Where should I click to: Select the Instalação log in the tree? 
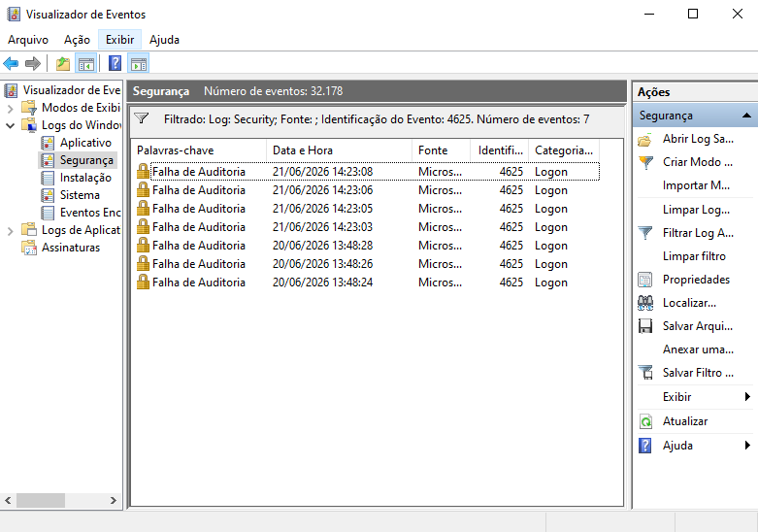(85, 178)
